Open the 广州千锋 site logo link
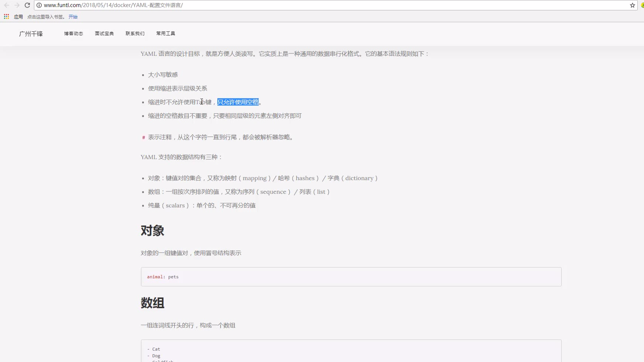644x362 pixels. pyautogui.click(x=31, y=34)
